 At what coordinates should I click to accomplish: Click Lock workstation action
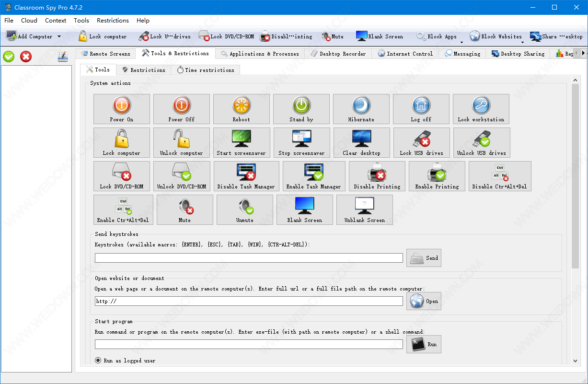[x=481, y=109]
